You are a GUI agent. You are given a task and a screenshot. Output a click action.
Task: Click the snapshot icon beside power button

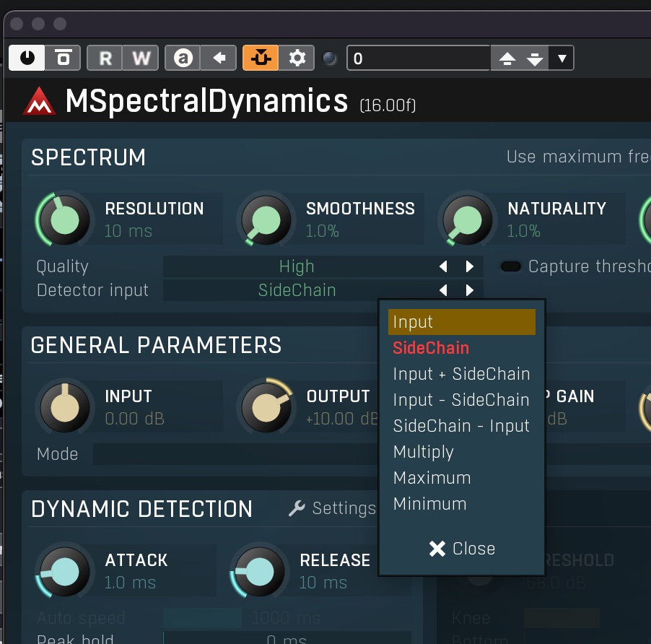pyautogui.click(x=63, y=58)
